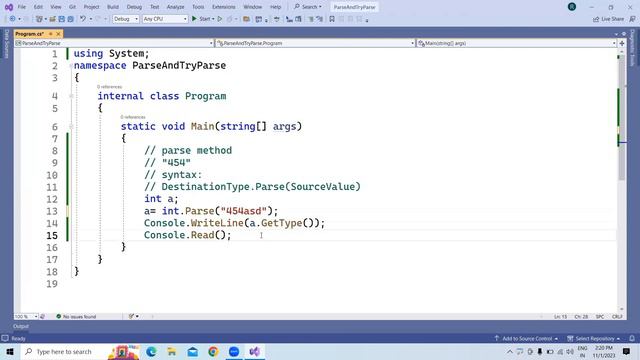The width and height of the screenshot is (640, 360).
Task: Click the split editor icon above the scrollbar
Action: pyautogui.click(x=622, y=43)
